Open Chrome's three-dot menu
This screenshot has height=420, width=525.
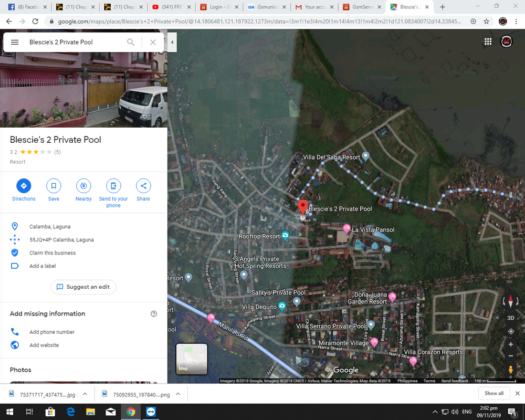(x=516, y=22)
